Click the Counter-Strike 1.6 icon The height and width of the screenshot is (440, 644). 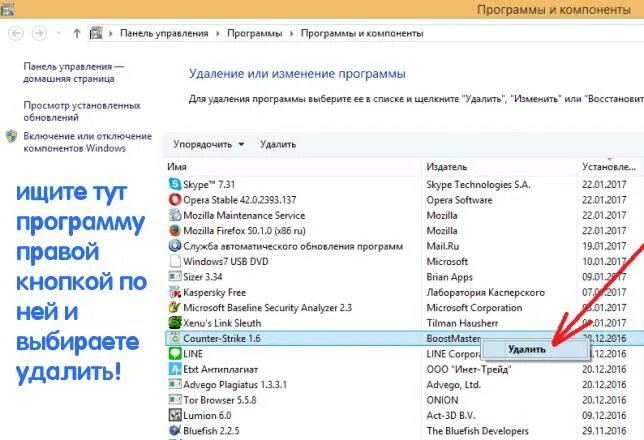[175, 338]
